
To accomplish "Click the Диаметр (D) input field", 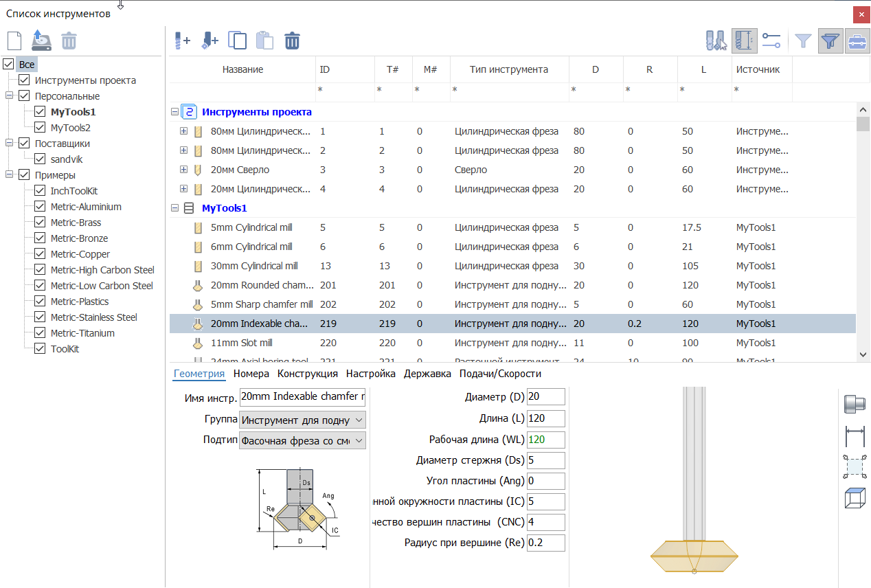I will point(546,396).
